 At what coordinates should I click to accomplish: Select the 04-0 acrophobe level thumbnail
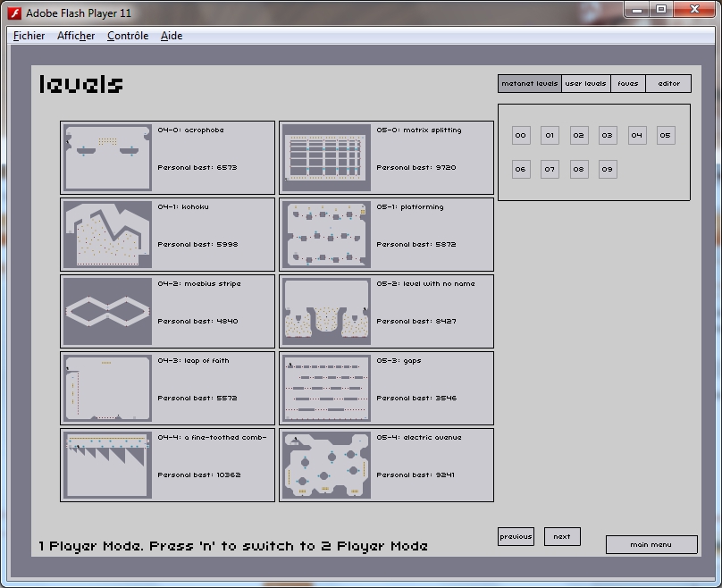pyautogui.click(x=107, y=158)
